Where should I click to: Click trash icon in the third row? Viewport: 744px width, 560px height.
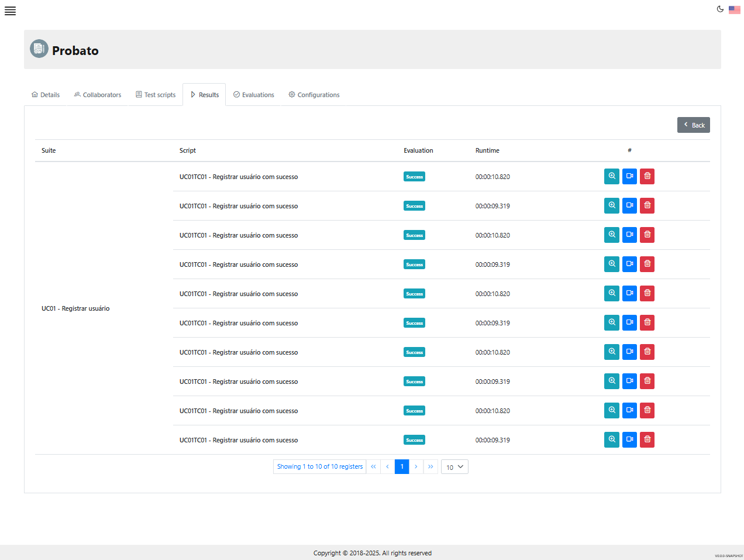[647, 235]
